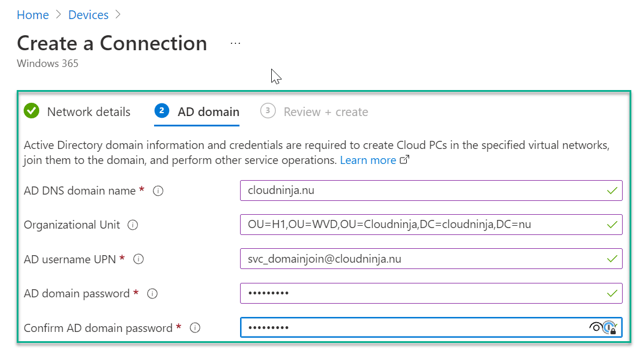
Task: Switch to the Network details step
Action: (77, 111)
